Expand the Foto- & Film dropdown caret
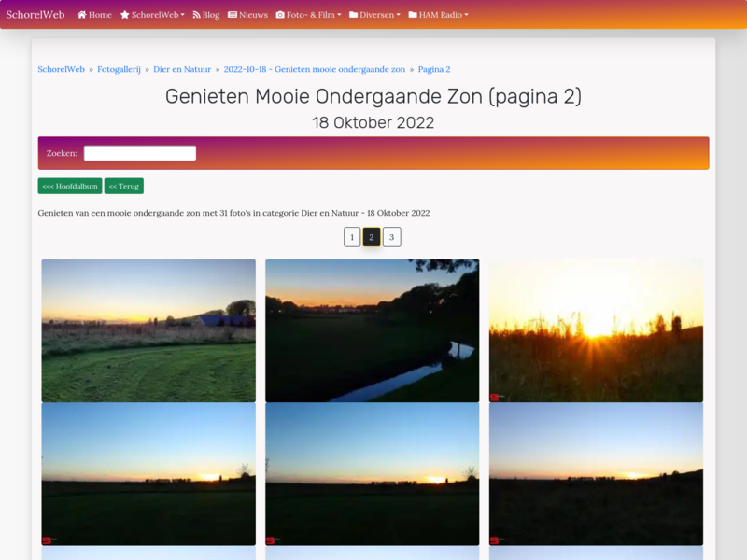Screen dimensions: 747x560 point(339,15)
